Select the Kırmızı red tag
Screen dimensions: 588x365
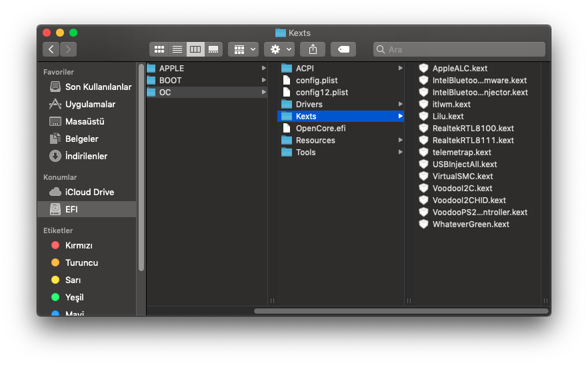point(79,246)
